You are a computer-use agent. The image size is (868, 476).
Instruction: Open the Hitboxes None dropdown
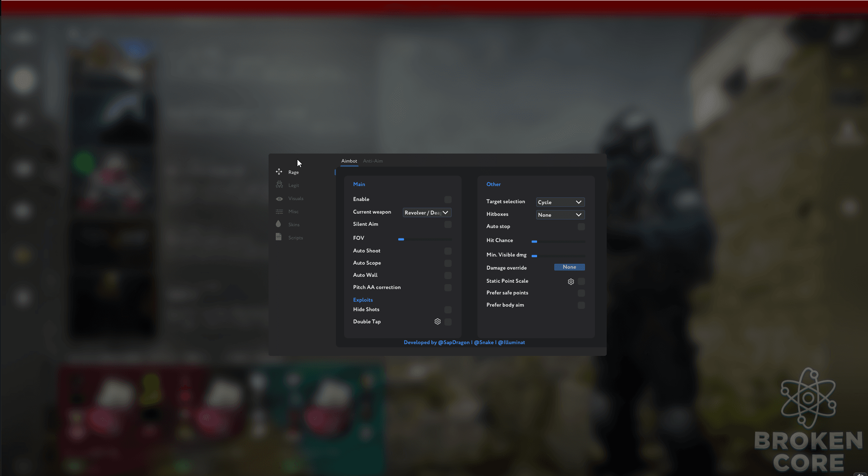560,215
